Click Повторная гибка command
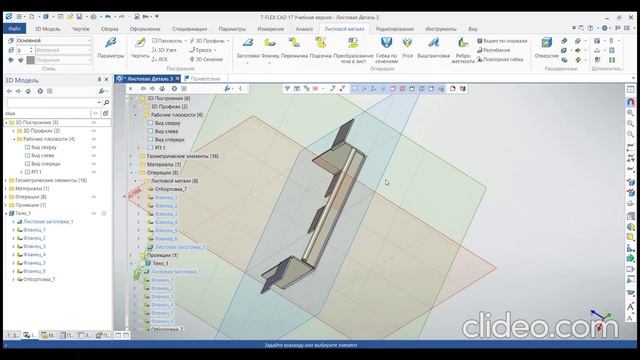Viewport: 640px width, 360px height. click(500, 59)
